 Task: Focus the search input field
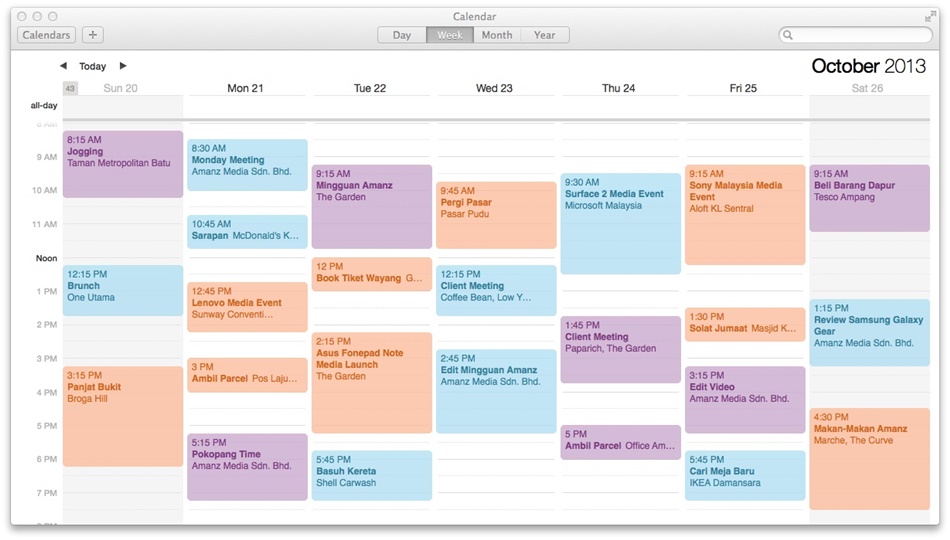pos(855,35)
